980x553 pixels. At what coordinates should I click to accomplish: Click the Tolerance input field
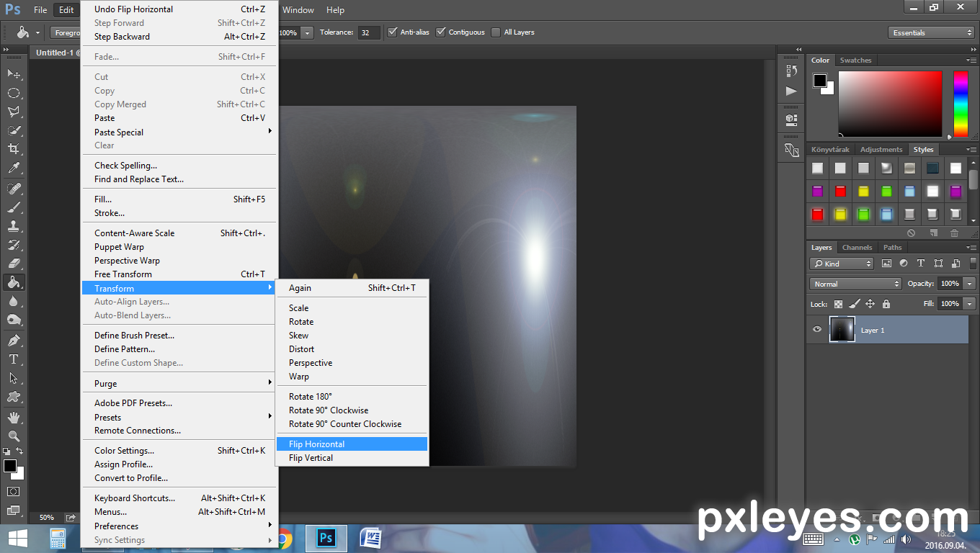click(369, 32)
